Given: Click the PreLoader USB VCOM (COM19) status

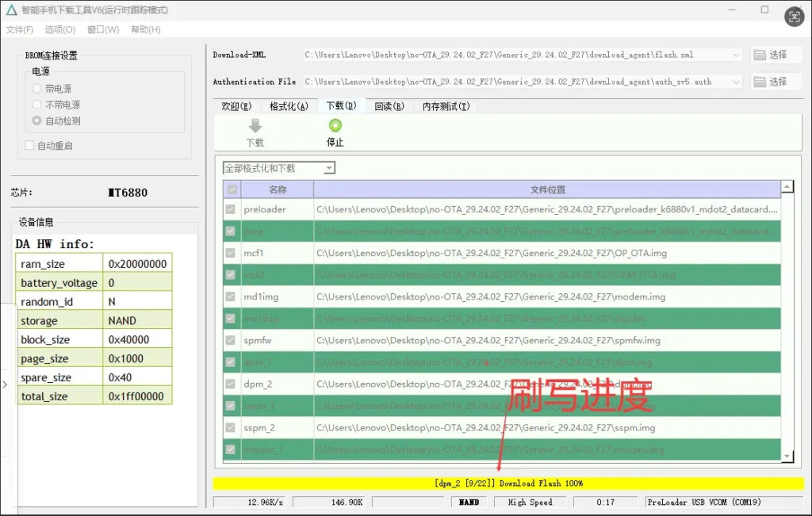Looking at the screenshot, I should (x=723, y=502).
